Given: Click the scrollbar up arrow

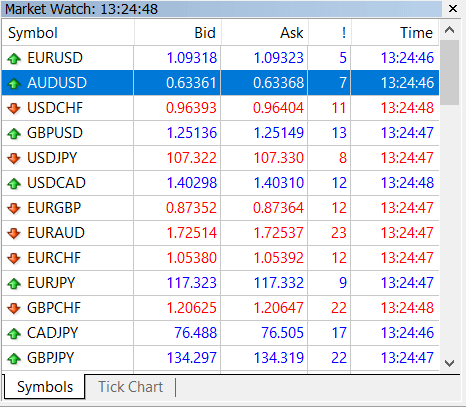Looking at the screenshot, I should pyautogui.click(x=449, y=30).
